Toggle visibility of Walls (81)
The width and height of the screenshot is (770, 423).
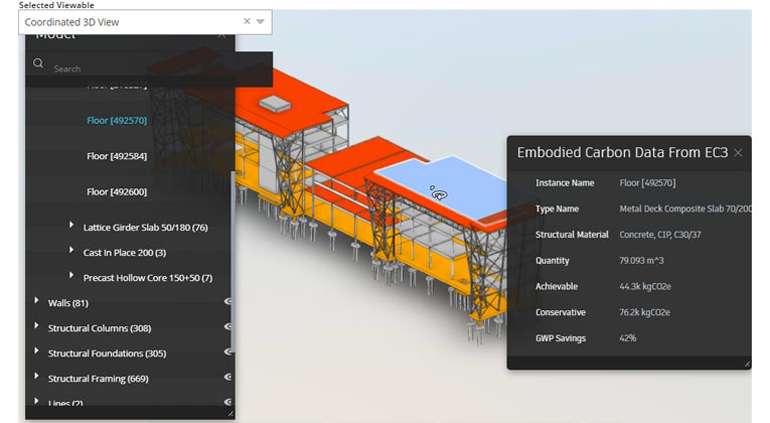pos(228,302)
